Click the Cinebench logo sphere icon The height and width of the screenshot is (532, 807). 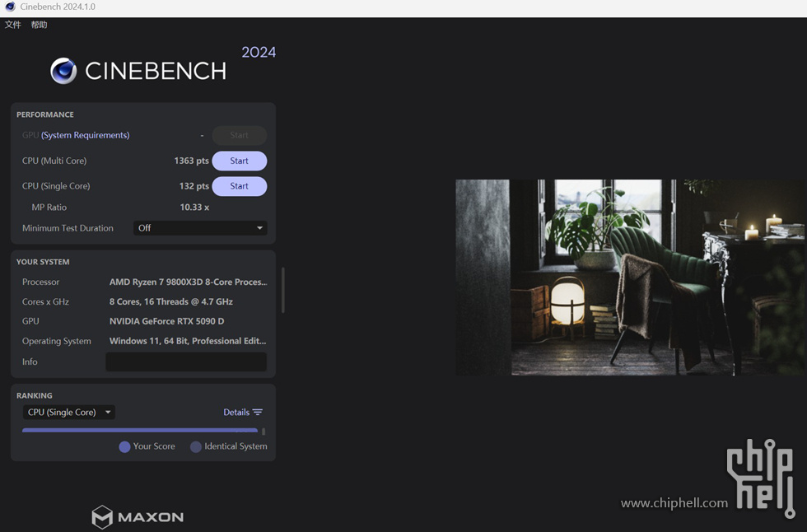[x=63, y=71]
